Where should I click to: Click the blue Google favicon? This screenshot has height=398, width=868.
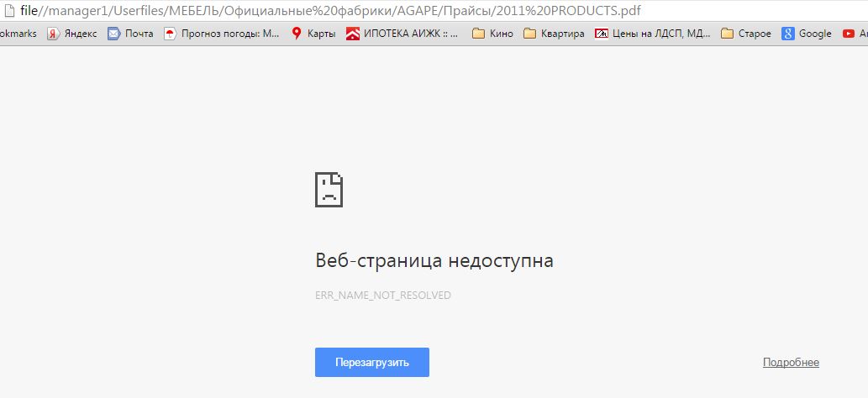point(788,34)
